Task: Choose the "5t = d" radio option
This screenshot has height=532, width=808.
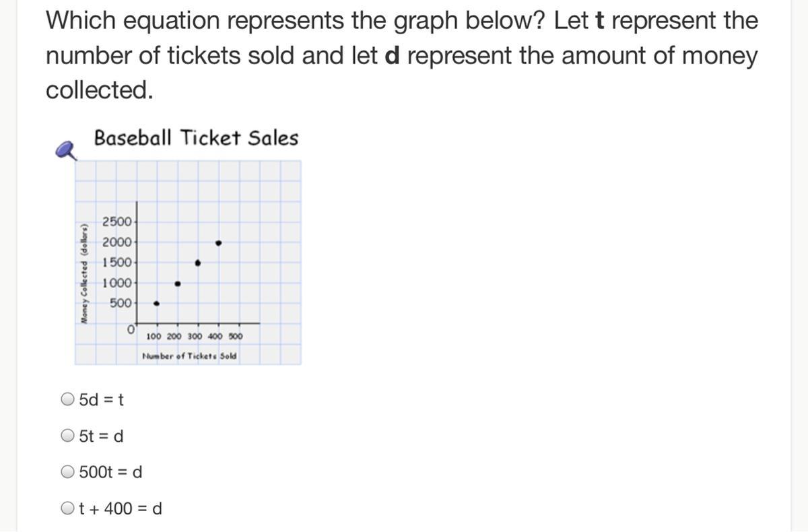Action: click(68, 436)
